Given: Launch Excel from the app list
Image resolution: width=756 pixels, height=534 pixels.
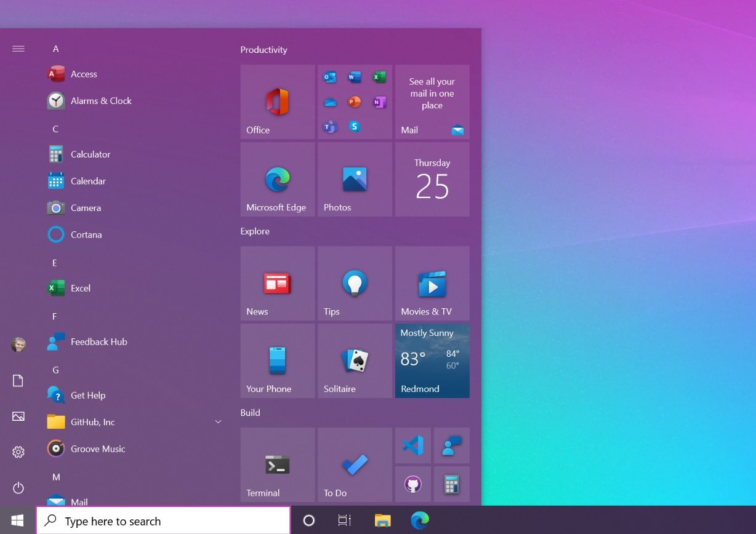Looking at the screenshot, I should [79, 287].
